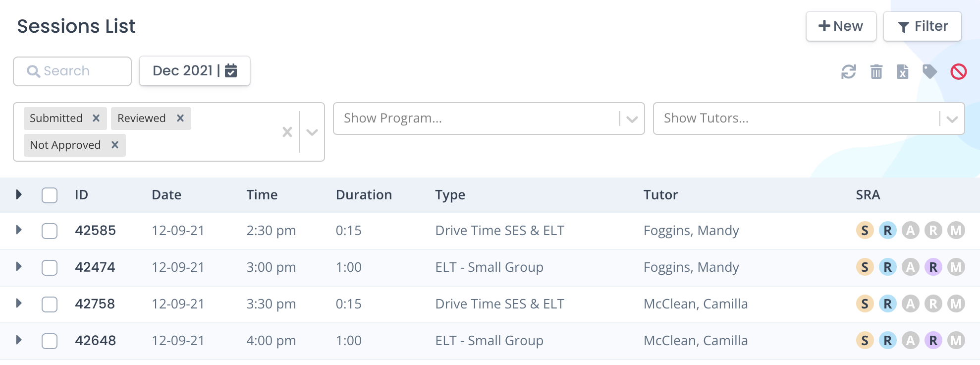Click the A badge for session 42585

pyautogui.click(x=911, y=231)
